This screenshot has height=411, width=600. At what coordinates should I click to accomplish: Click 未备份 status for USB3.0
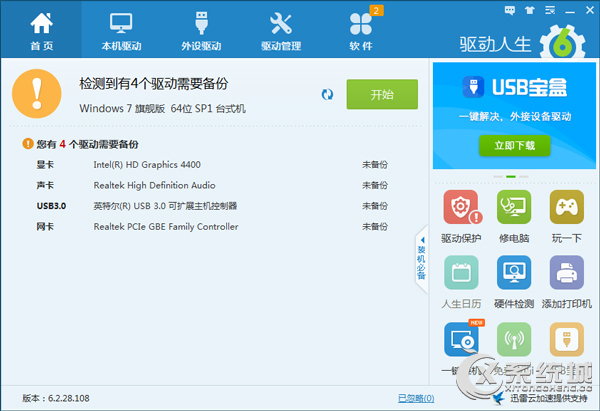(x=375, y=206)
